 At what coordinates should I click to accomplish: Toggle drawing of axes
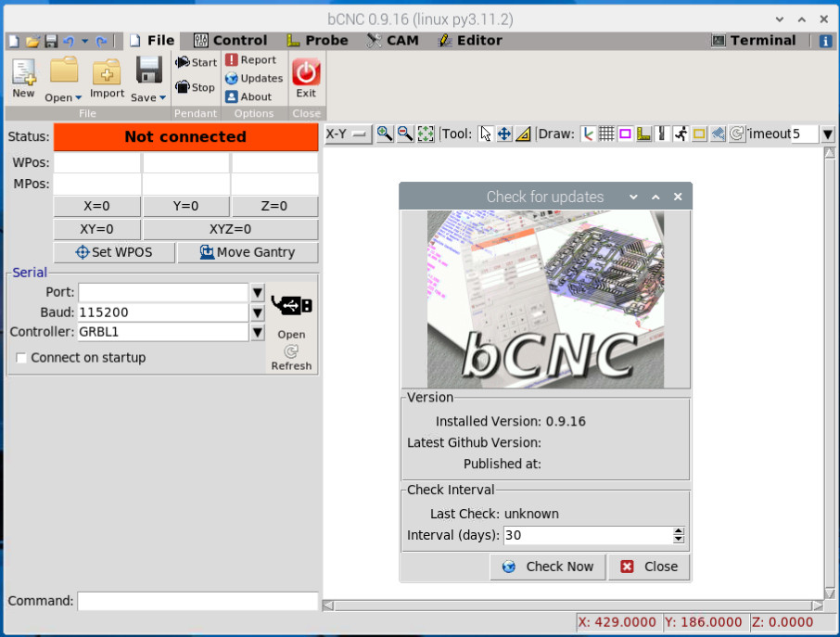[588, 134]
